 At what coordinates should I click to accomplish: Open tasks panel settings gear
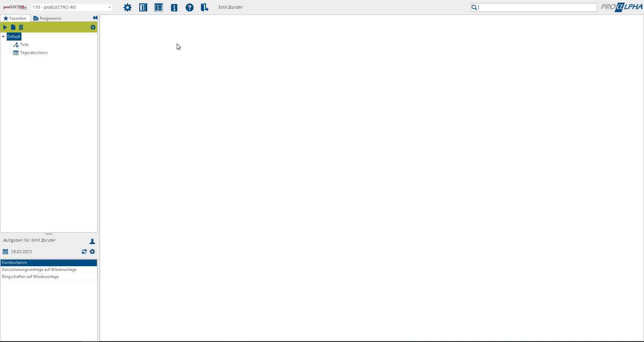point(92,251)
